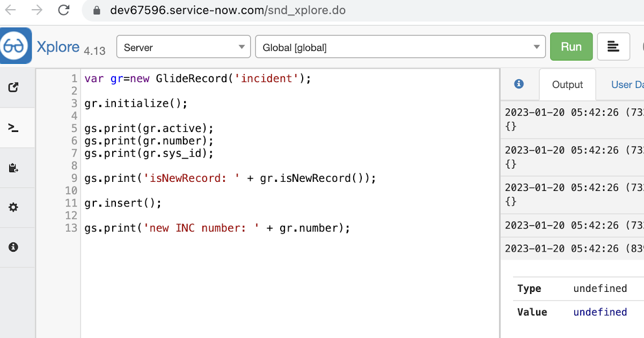Select the Output tab
The width and height of the screenshot is (644, 338).
click(x=567, y=84)
